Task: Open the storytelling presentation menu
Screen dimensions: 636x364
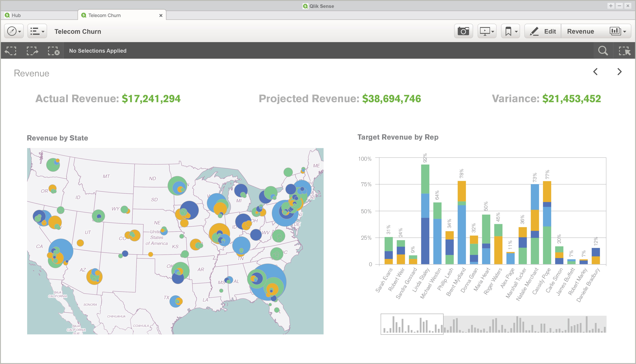Action: (x=487, y=31)
